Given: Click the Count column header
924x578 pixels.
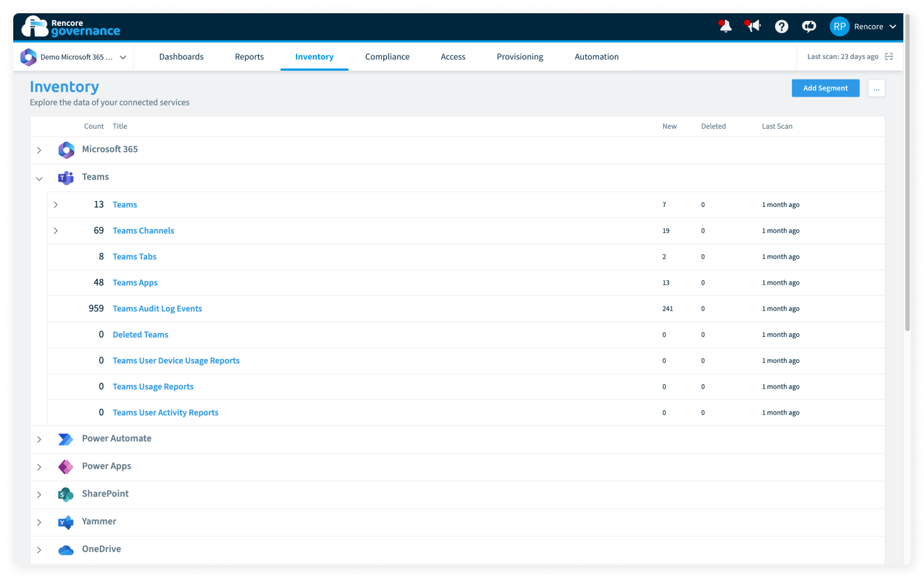Looking at the screenshot, I should tap(94, 126).
